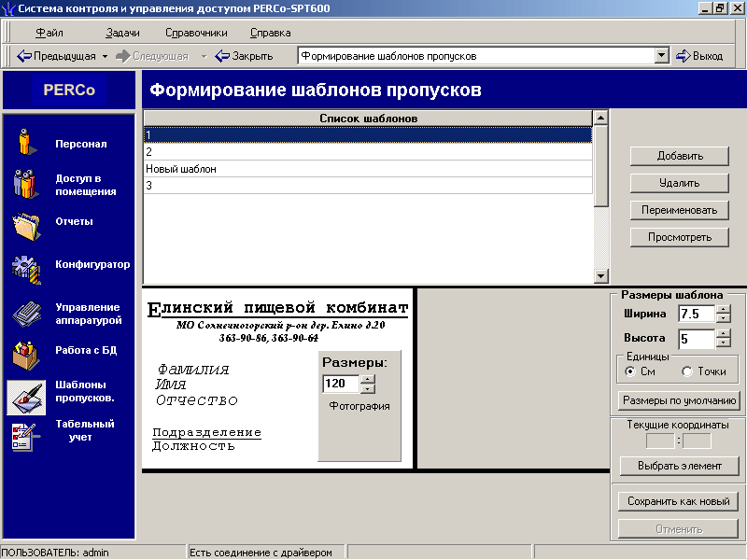Click the "Елинский пищевой комбинат" heading
The height and width of the screenshot is (560, 747).
(277, 309)
